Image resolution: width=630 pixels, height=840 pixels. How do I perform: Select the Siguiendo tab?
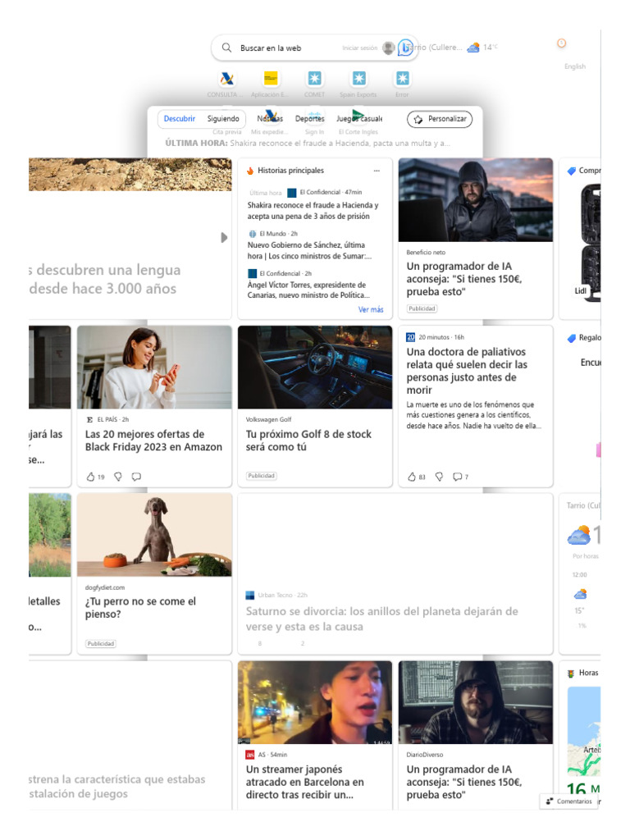coord(223,119)
